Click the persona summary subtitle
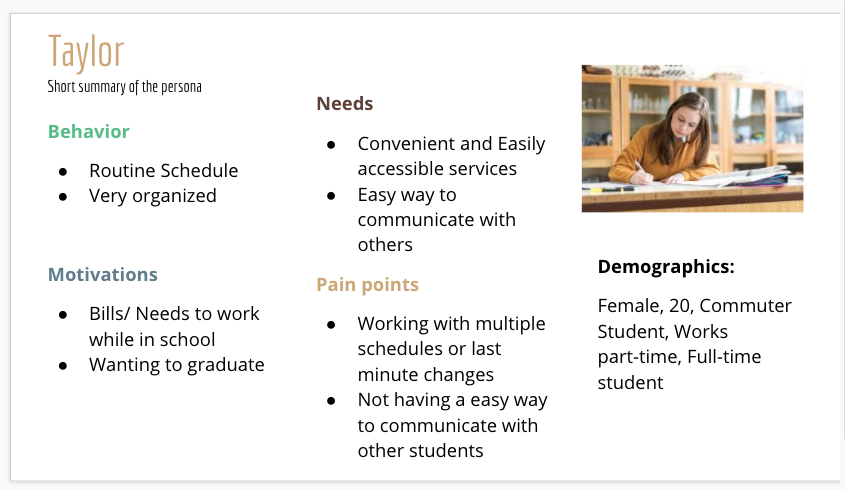 pos(124,86)
